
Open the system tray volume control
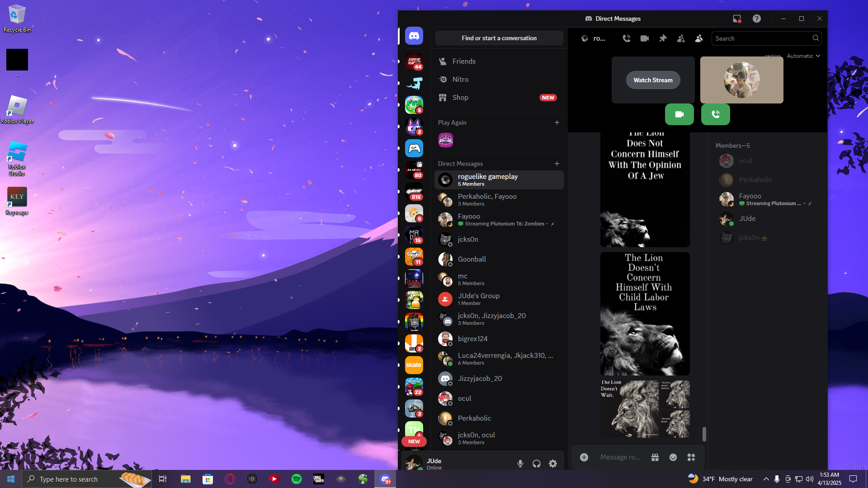point(810,479)
